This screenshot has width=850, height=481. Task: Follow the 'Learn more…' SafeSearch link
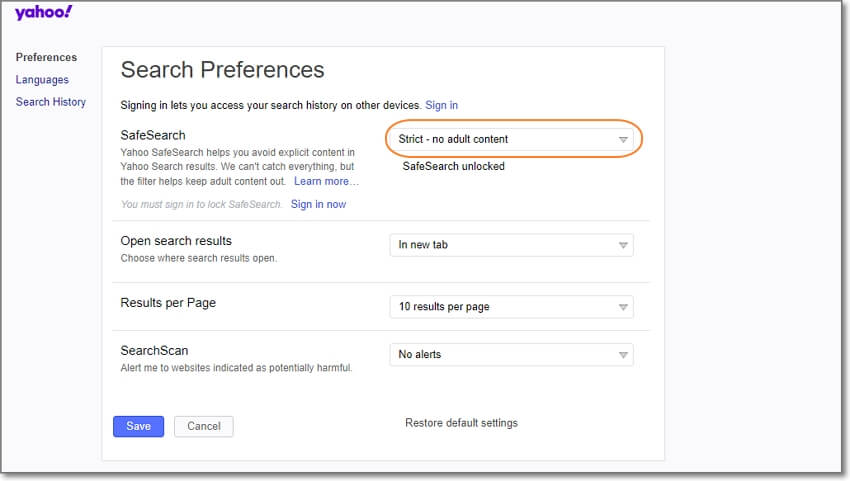[326, 182]
